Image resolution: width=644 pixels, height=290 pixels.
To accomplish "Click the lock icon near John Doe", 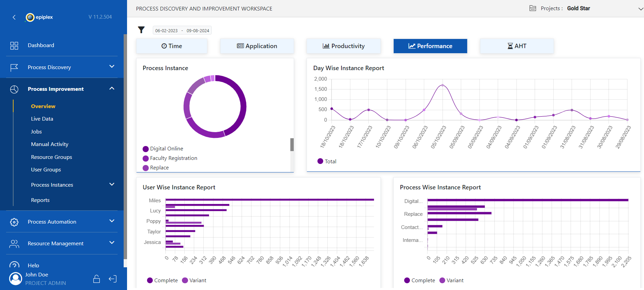I will pos(97,279).
